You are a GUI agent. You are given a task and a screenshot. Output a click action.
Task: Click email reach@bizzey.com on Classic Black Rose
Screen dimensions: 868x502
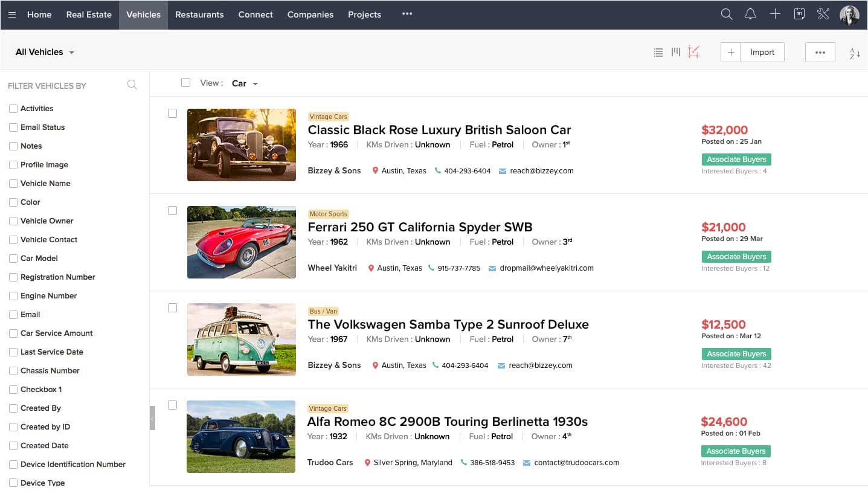tap(542, 171)
